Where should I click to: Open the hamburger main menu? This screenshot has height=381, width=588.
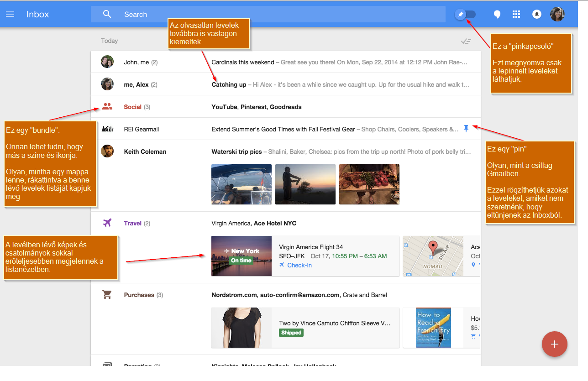pos(10,14)
